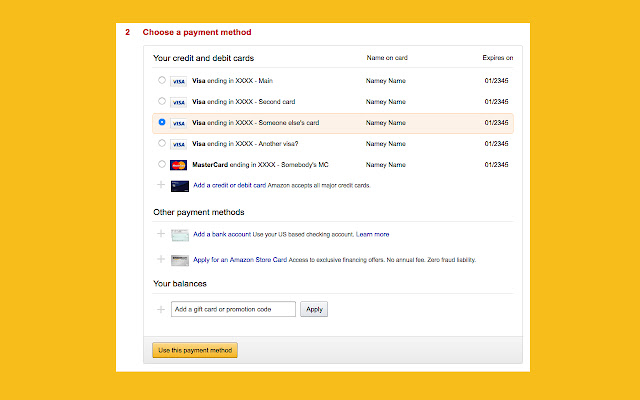Click the Visa logo beside Someone else's card

click(179, 123)
